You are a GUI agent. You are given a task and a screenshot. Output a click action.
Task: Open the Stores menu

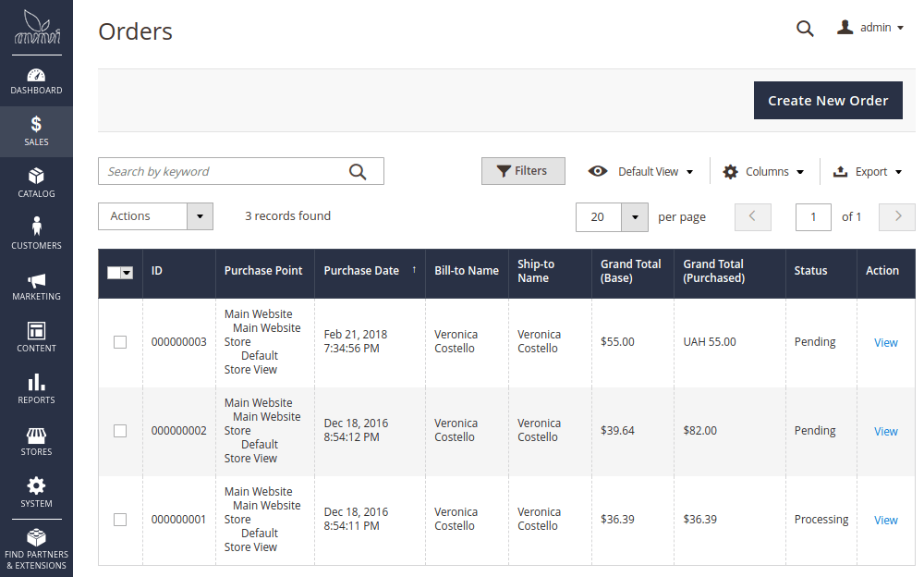(x=37, y=441)
